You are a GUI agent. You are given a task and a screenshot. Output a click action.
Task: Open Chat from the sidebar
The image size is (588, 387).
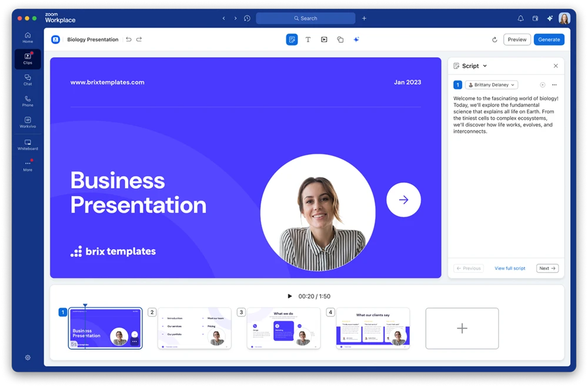28,80
